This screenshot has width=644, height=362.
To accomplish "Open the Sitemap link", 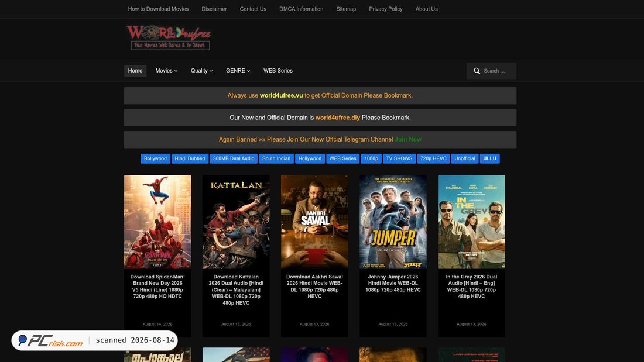I will tap(346, 9).
